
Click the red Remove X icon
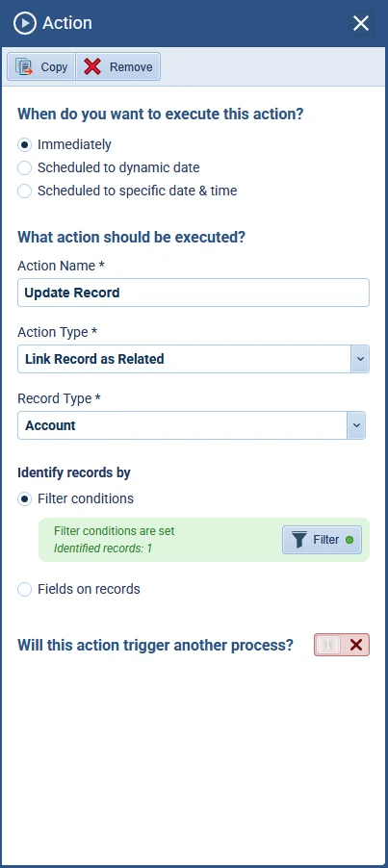92,67
